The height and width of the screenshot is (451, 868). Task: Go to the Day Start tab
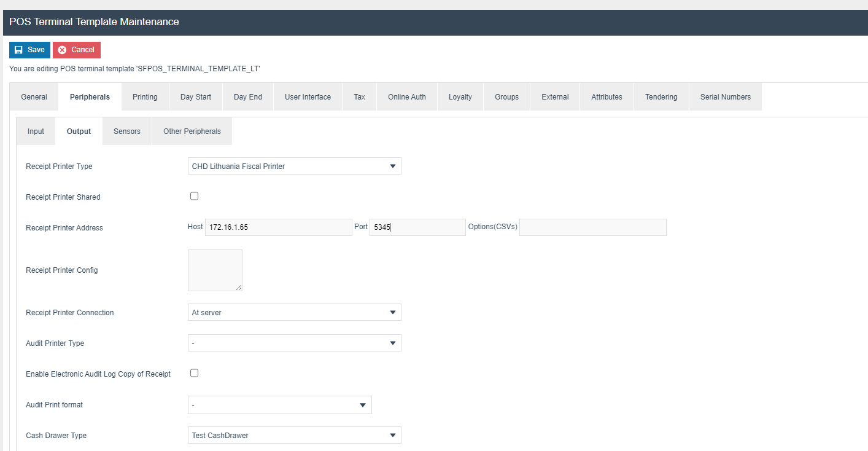[195, 97]
